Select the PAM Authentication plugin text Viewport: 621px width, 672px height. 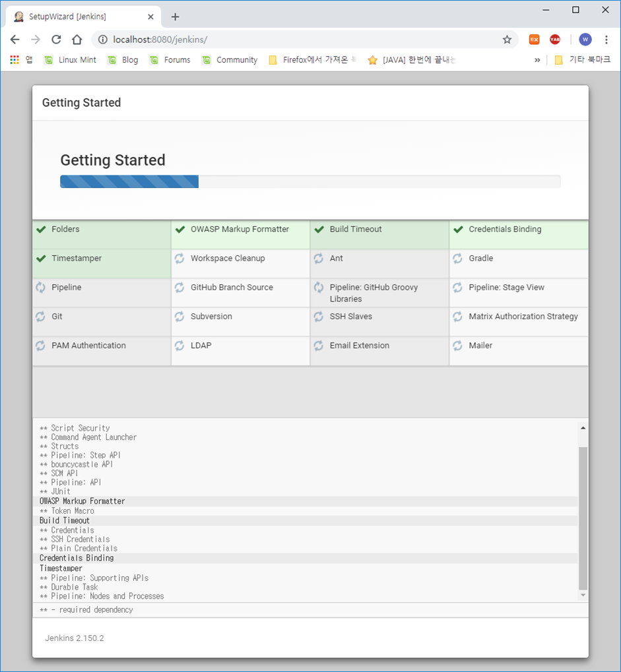tap(89, 346)
